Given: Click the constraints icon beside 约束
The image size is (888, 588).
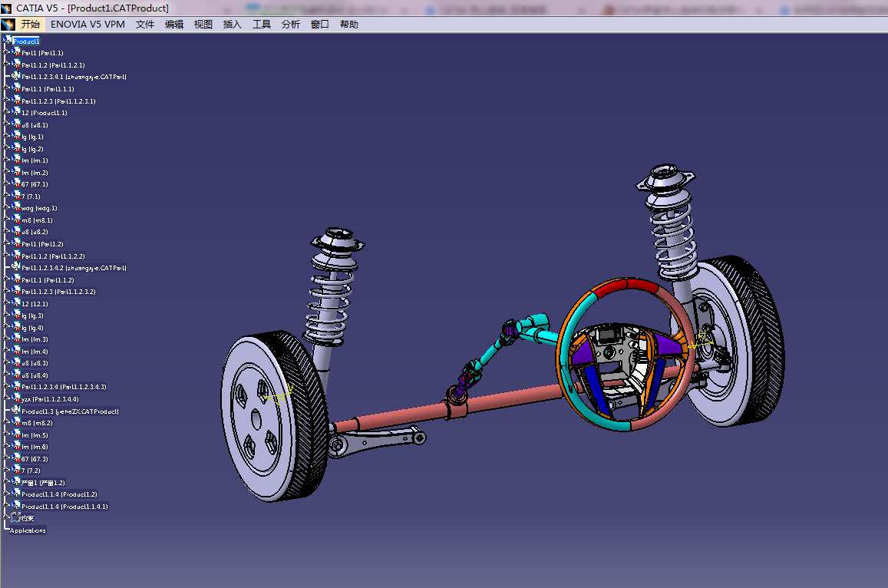Looking at the screenshot, I should tap(16, 517).
